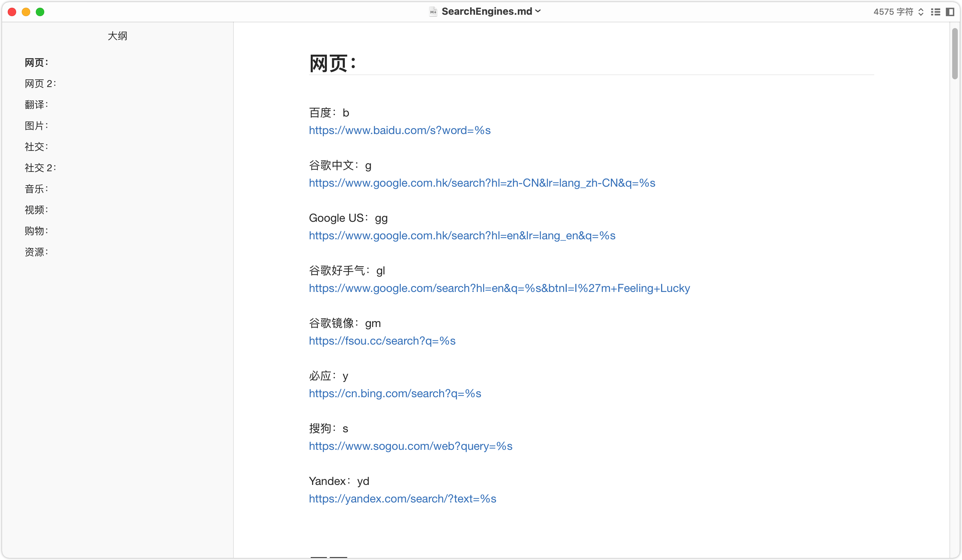Open the SearchEngines.md title dropdown chevron

point(538,11)
